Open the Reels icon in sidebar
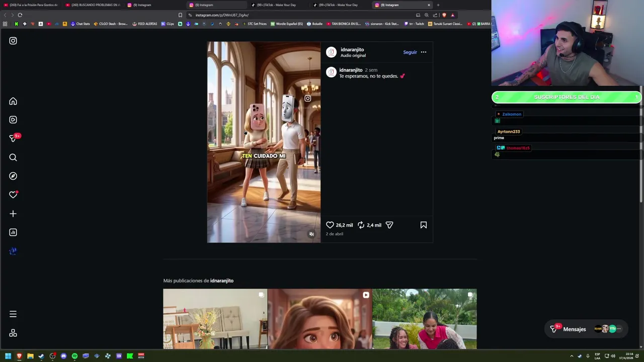This screenshot has width=644, height=362. click(13, 120)
